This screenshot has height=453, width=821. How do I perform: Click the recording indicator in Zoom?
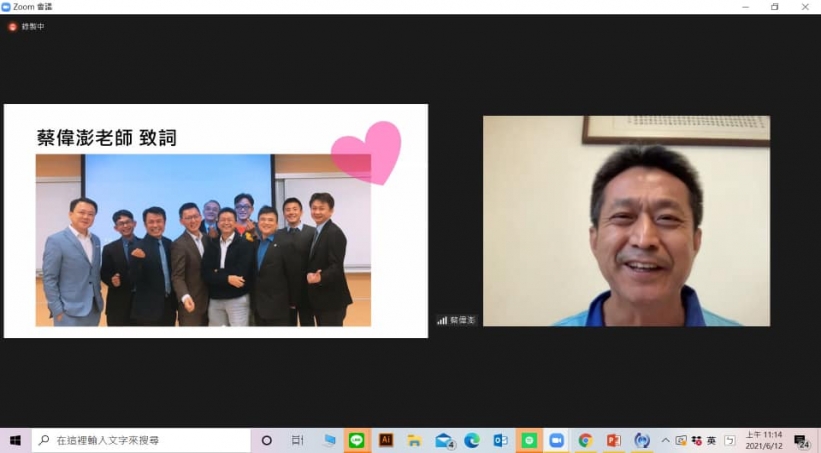(x=26, y=26)
